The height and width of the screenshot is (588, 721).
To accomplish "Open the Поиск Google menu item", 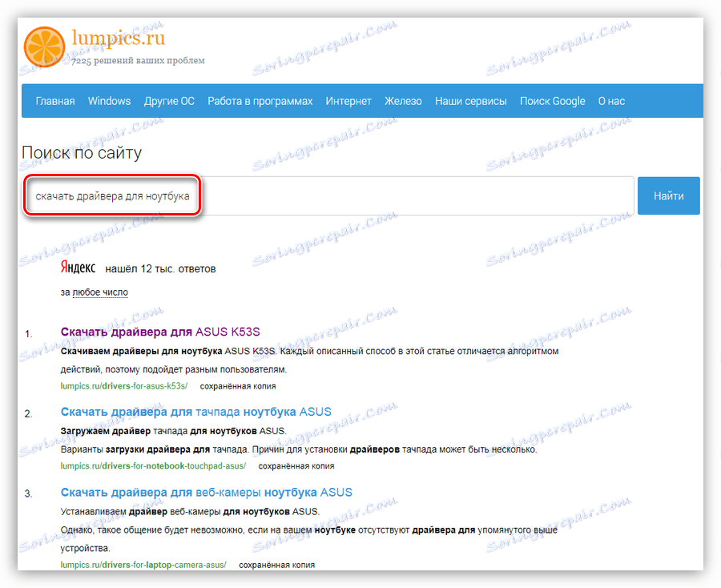I will (552, 101).
